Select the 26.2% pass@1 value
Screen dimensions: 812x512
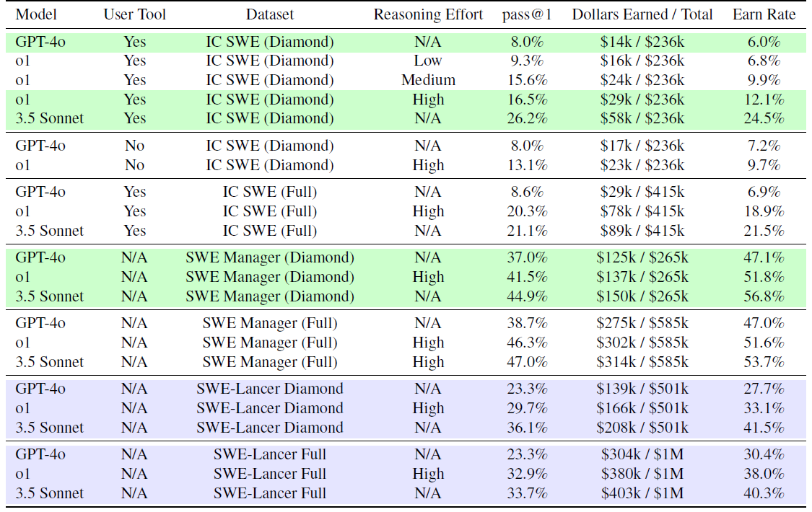pyautogui.click(x=526, y=118)
